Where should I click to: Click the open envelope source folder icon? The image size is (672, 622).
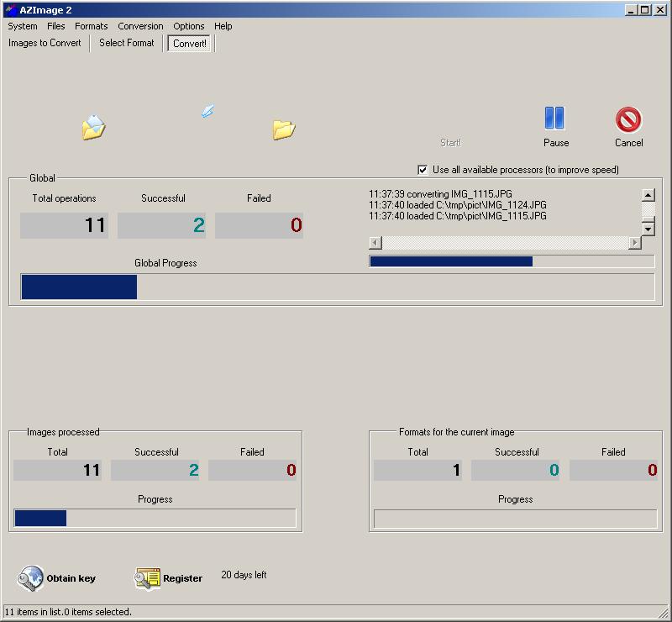pyautogui.click(x=93, y=128)
